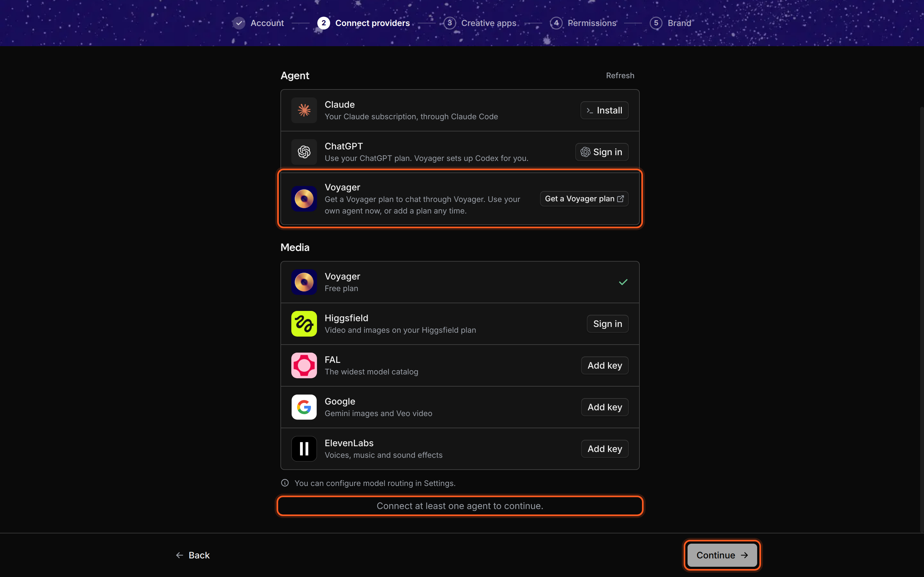Install Claude via the Install button

(x=604, y=110)
